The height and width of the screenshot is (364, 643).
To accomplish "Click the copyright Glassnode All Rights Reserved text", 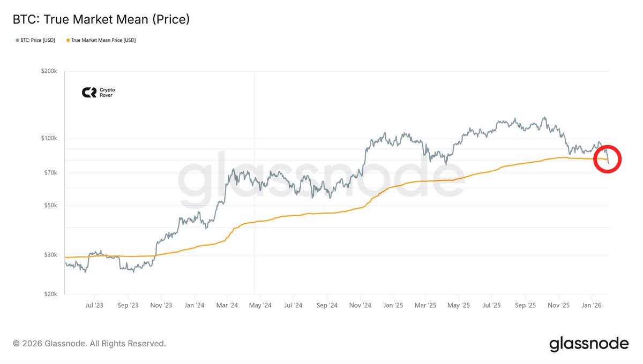I will (89, 344).
